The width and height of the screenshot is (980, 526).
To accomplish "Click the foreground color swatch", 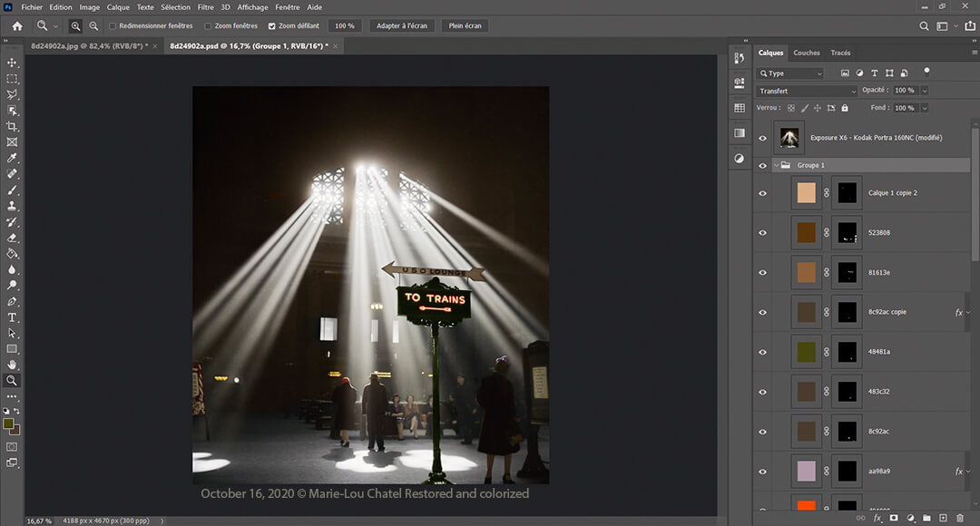I will 8,424.
